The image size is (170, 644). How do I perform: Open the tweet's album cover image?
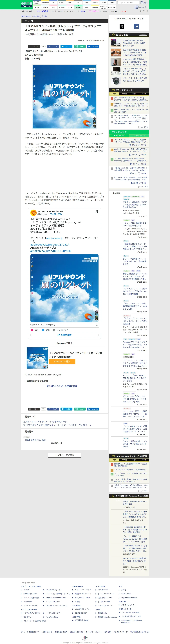(64, 288)
